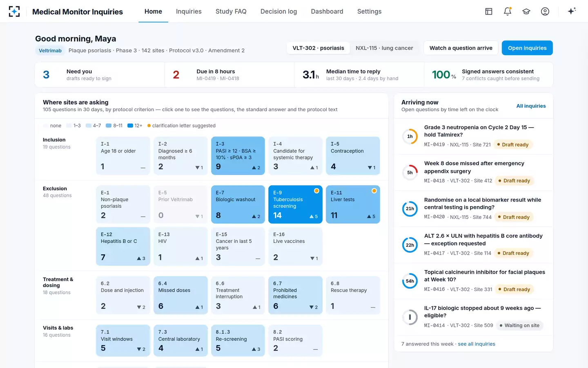Click the Need you drafts ready to sign stat
The height and width of the screenshot is (368, 588).
click(x=100, y=74)
